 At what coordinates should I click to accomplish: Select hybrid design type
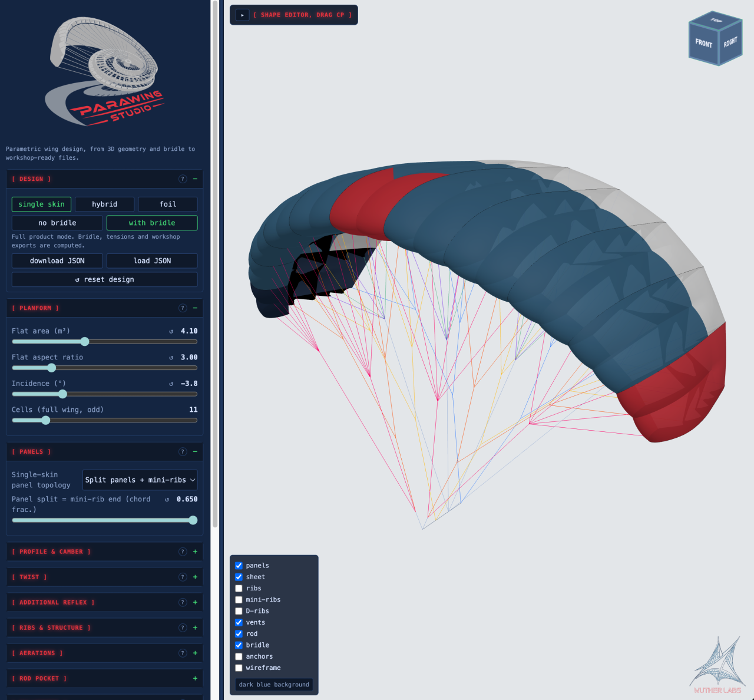click(105, 204)
